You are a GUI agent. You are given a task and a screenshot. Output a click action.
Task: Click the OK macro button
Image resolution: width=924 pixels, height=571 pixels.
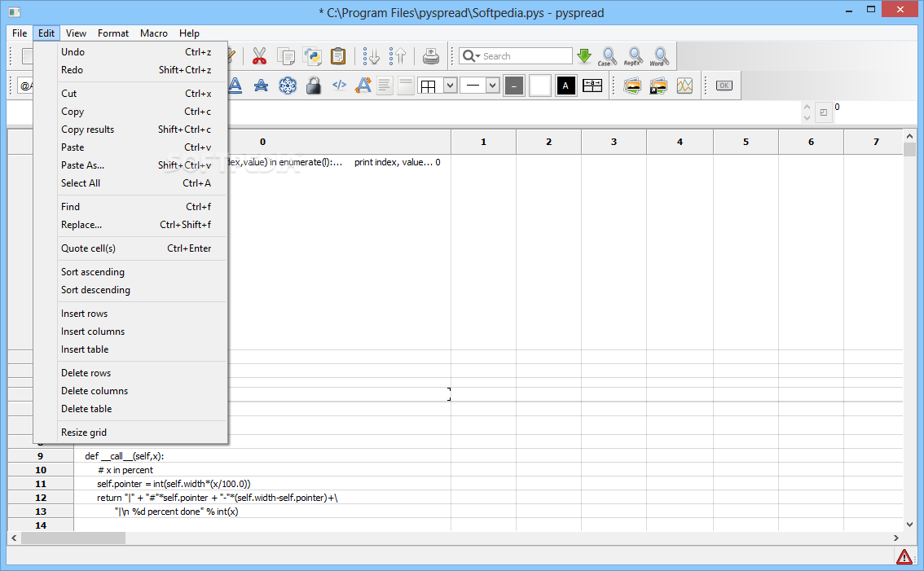724,86
